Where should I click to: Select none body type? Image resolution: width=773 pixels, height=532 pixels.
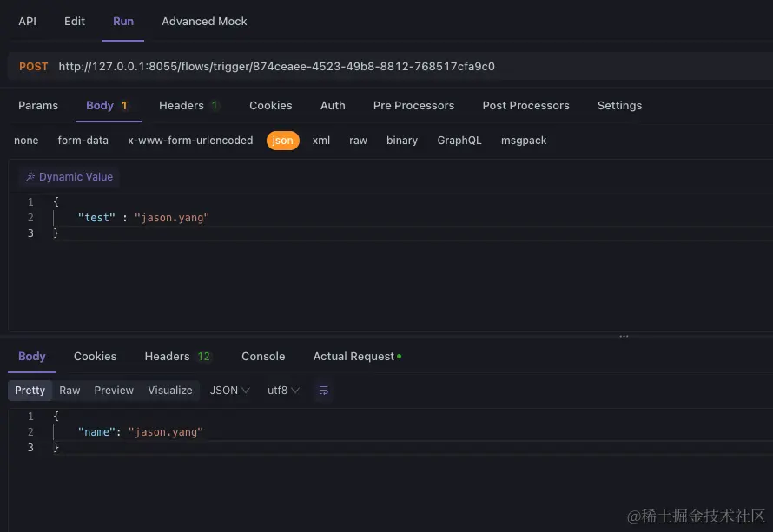[x=26, y=141]
